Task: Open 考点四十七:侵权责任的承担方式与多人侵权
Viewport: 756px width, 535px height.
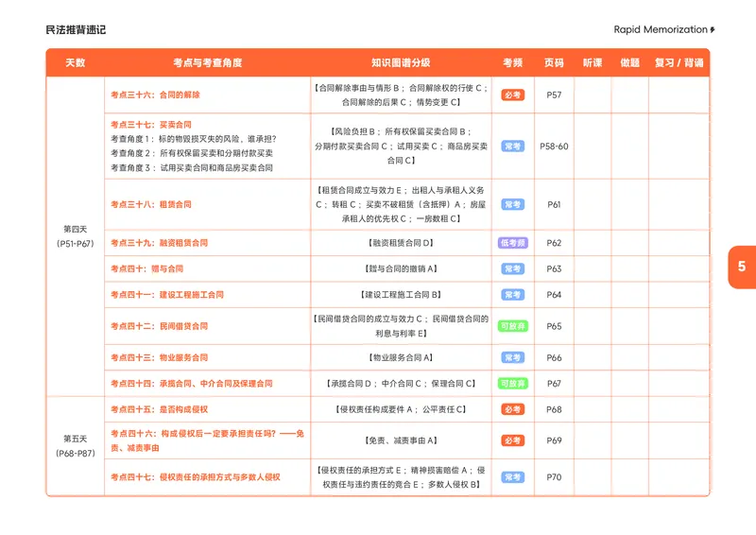Action: 196,477
